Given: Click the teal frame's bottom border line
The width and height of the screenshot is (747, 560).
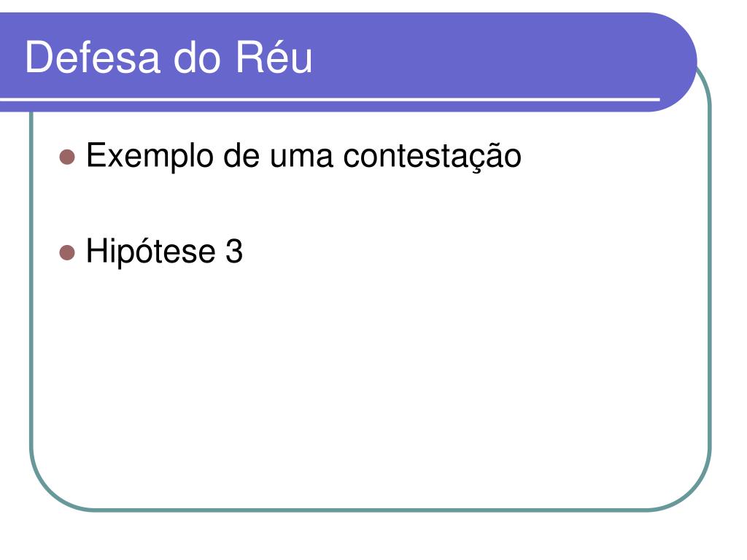Looking at the screenshot, I should coord(371,510).
